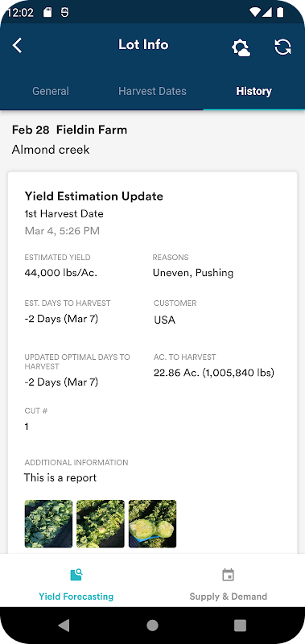Open second crop photo thumbnail

(x=101, y=524)
